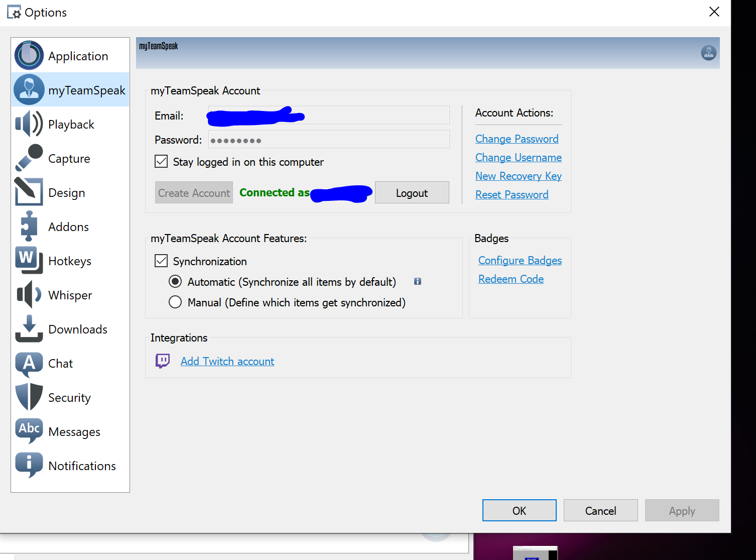Open the Reset Password link
Viewport: 756px width, 560px height.
(512, 195)
